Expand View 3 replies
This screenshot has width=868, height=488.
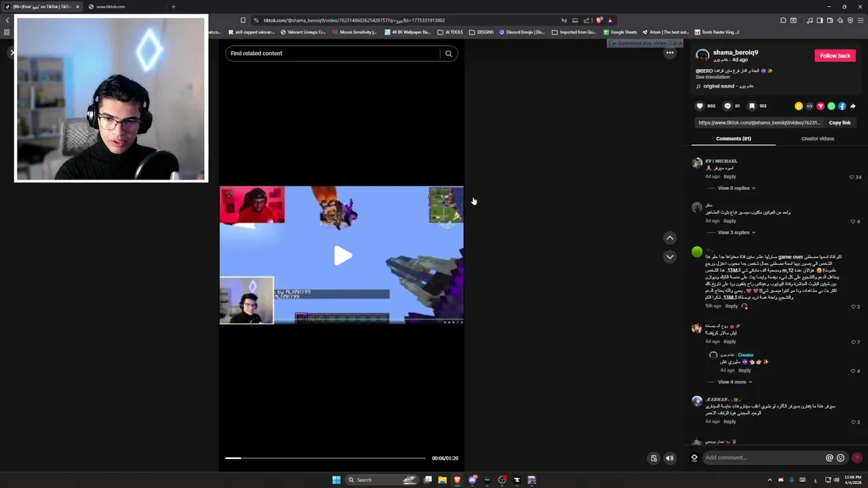736,232
